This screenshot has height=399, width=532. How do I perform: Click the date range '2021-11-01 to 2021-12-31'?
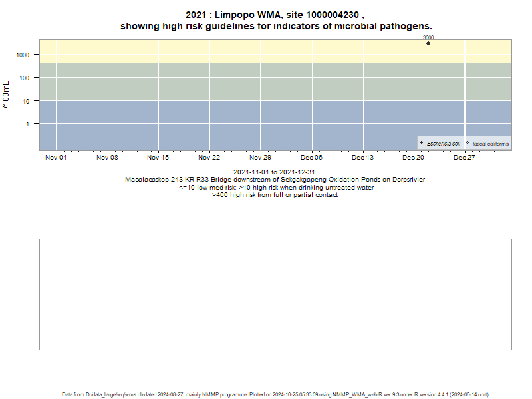(x=274, y=172)
